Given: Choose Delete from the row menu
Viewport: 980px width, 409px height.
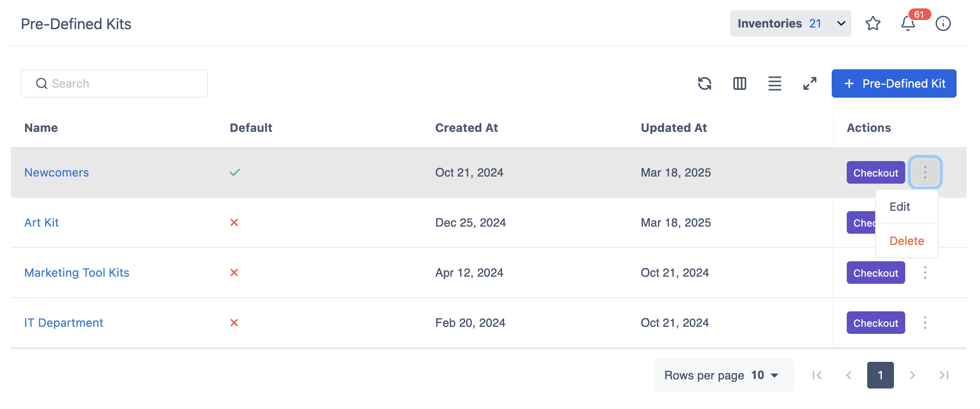Looking at the screenshot, I should (906, 241).
